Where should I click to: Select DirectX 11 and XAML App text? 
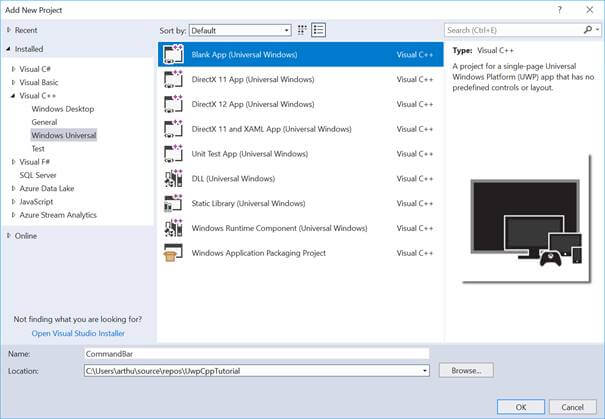(271, 129)
